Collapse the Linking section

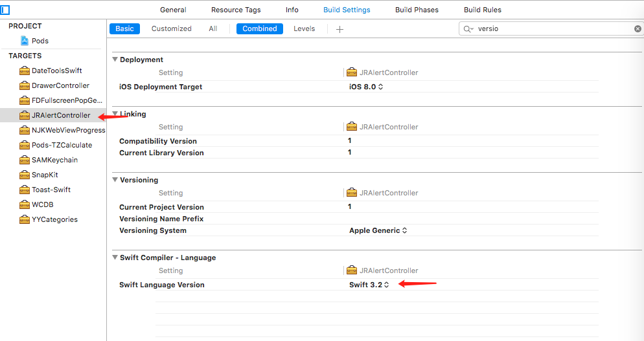point(115,114)
